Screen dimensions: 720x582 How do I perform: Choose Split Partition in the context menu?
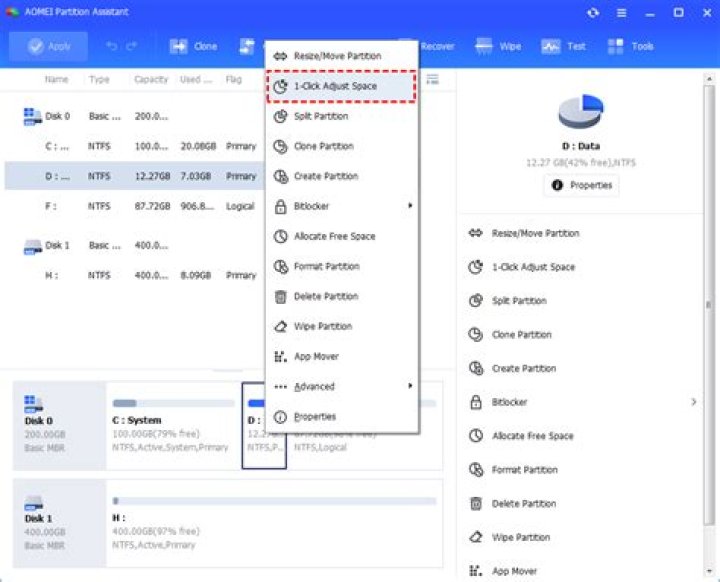(x=320, y=116)
